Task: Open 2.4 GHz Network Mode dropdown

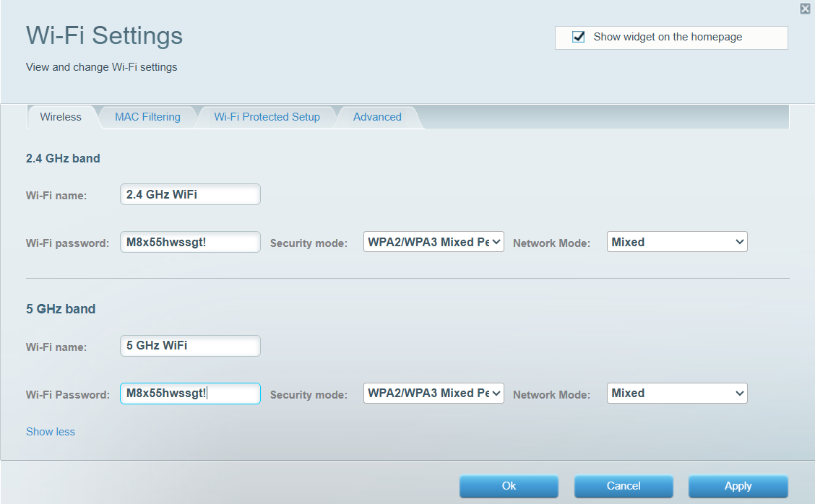Action: (677, 242)
